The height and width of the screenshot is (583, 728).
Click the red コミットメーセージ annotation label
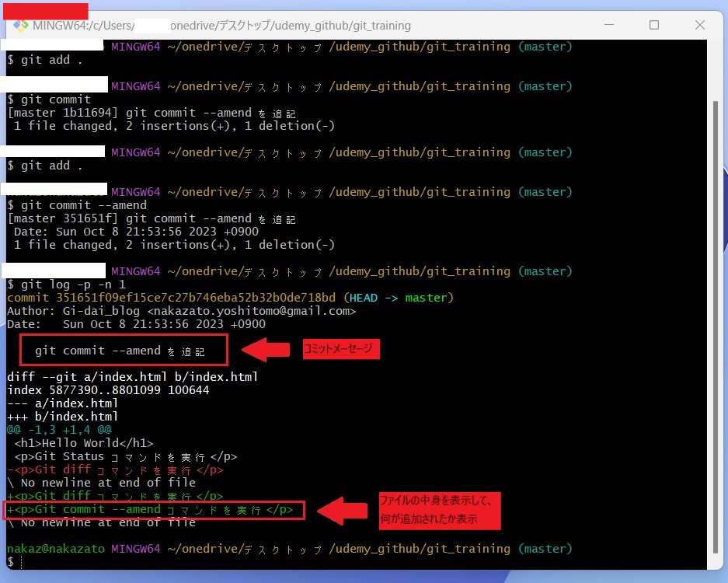[x=342, y=350]
